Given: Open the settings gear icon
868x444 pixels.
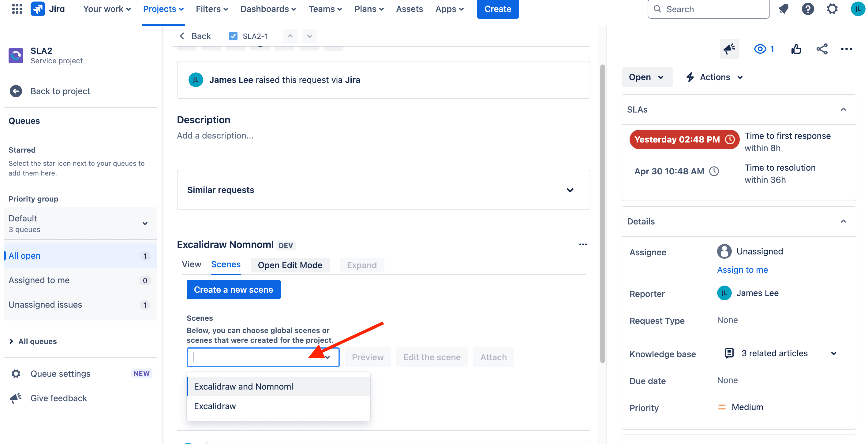Looking at the screenshot, I should tap(832, 9).
